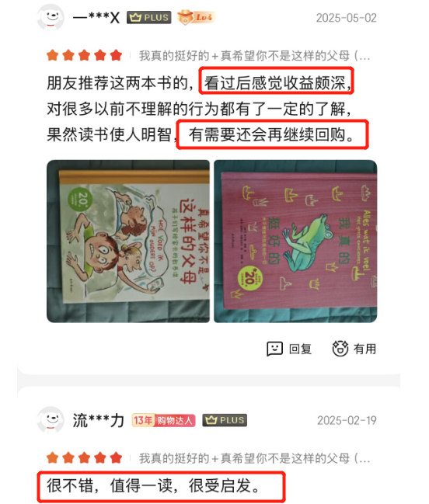Open second review's truncated product title
The height and width of the screenshot is (504, 429).
point(254,458)
